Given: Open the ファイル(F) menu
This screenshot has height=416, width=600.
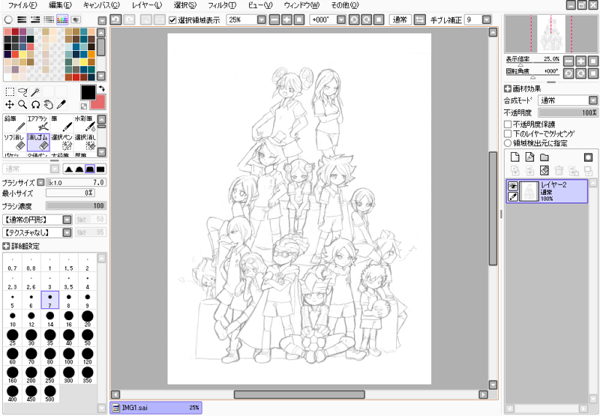Looking at the screenshot, I should tap(23, 5).
